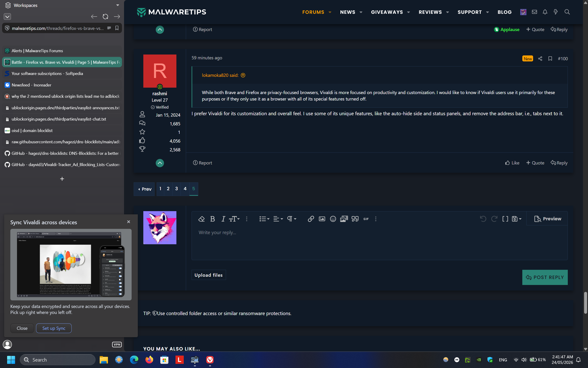Click the media insert icon
The width and height of the screenshot is (588, 368).
coord(344,219)
